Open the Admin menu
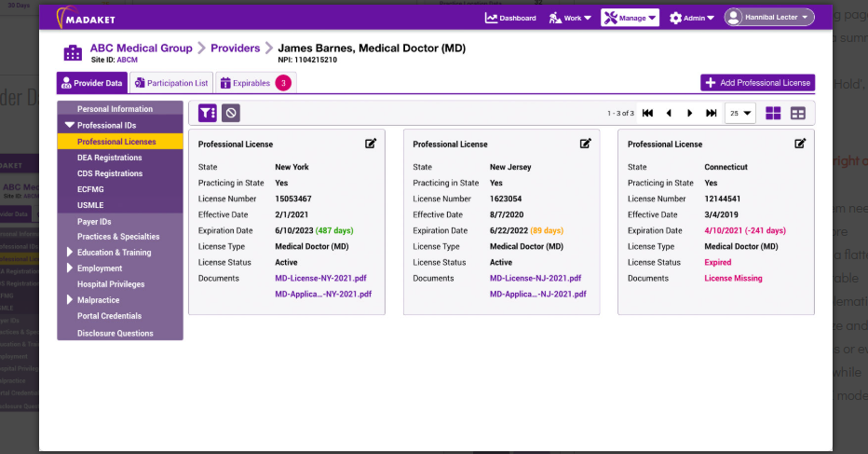 [x=691, y=18]
